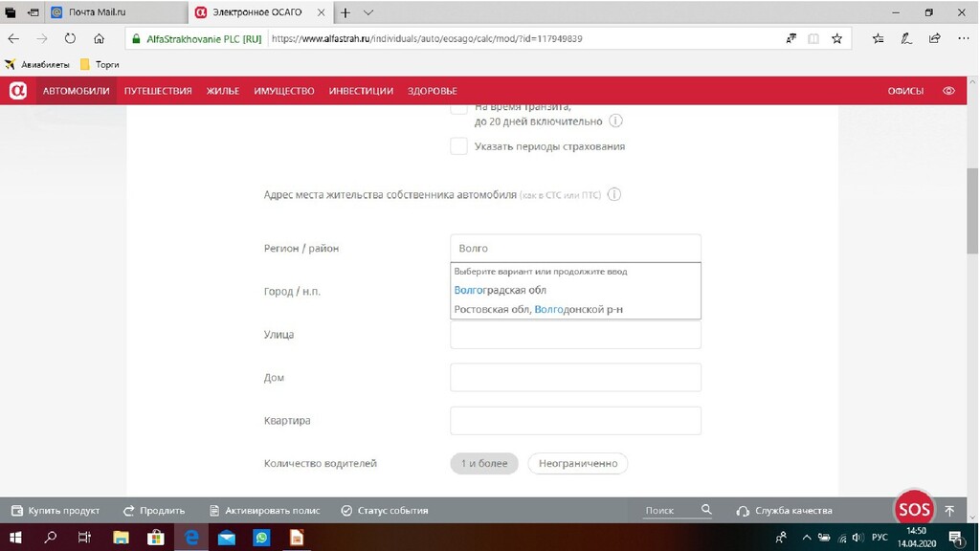This screenshot has width=980, height=551.
Task: Open Авиабилеты bookmark
Action: (x=37, y=64)
